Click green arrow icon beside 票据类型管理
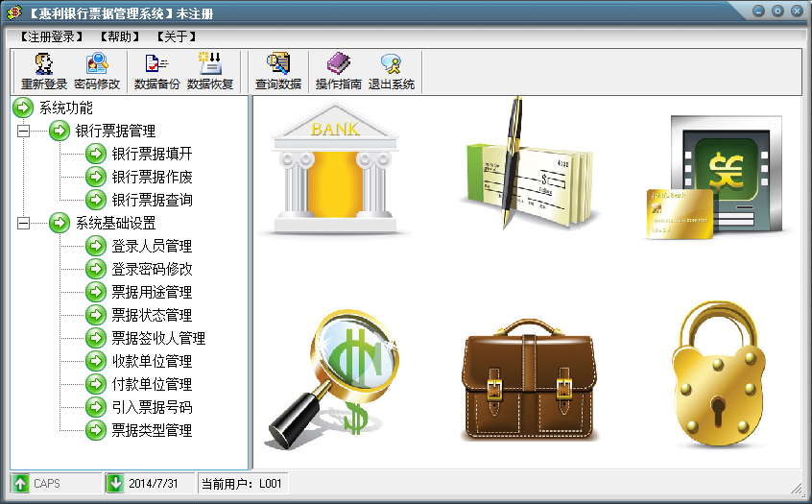812x504 pixels. coord(96,430)
